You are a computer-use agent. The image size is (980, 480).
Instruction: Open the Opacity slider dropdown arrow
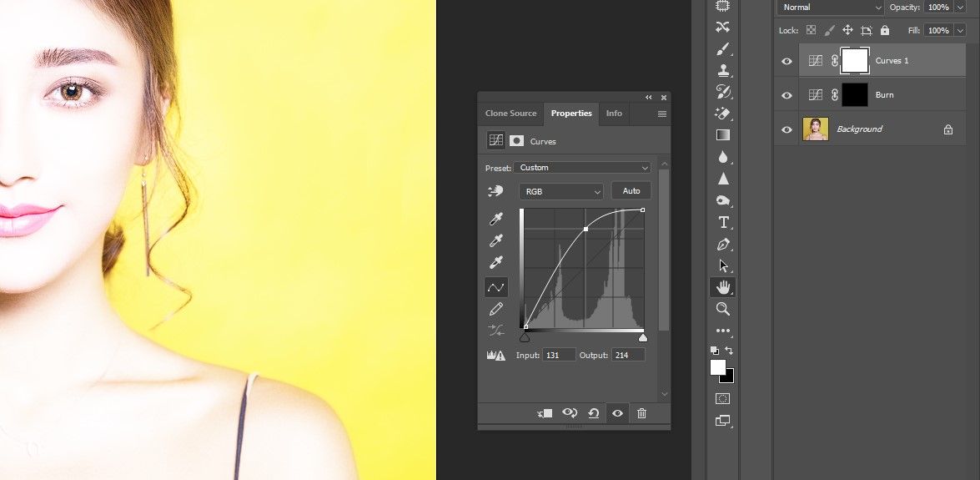pyautogui.click(x=960, y=8)
